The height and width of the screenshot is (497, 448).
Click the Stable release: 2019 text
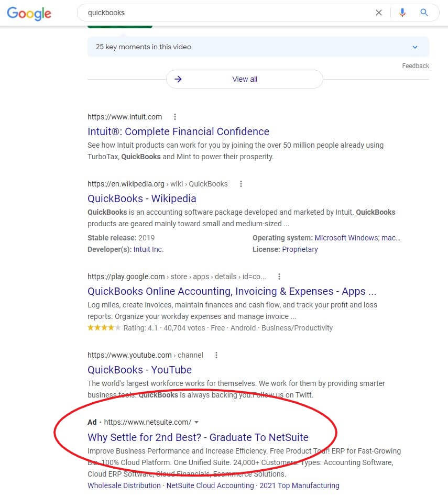coord(121,238)
